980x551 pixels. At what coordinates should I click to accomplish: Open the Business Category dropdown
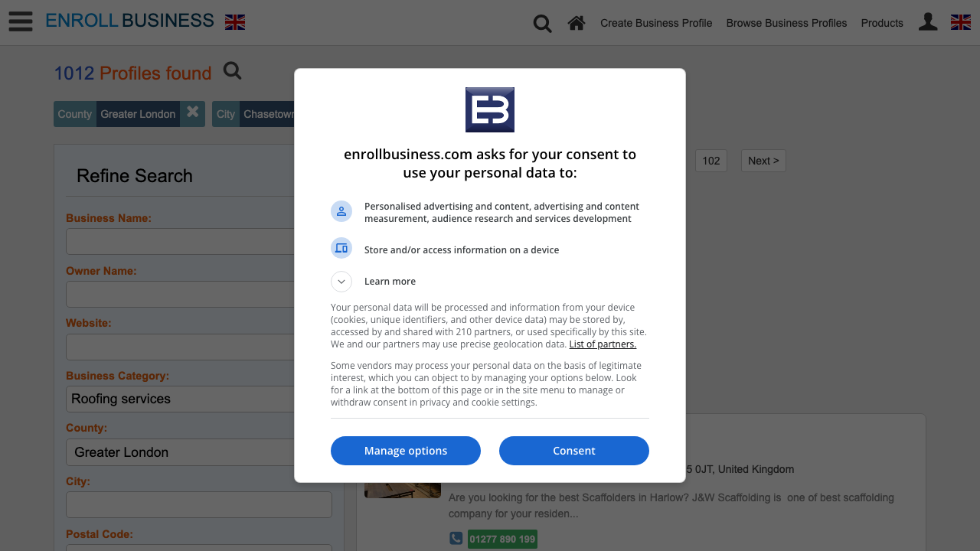(181, 399)
